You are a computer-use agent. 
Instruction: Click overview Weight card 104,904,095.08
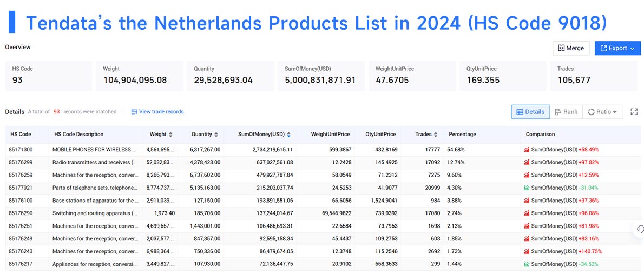click(x=139, y=76)
